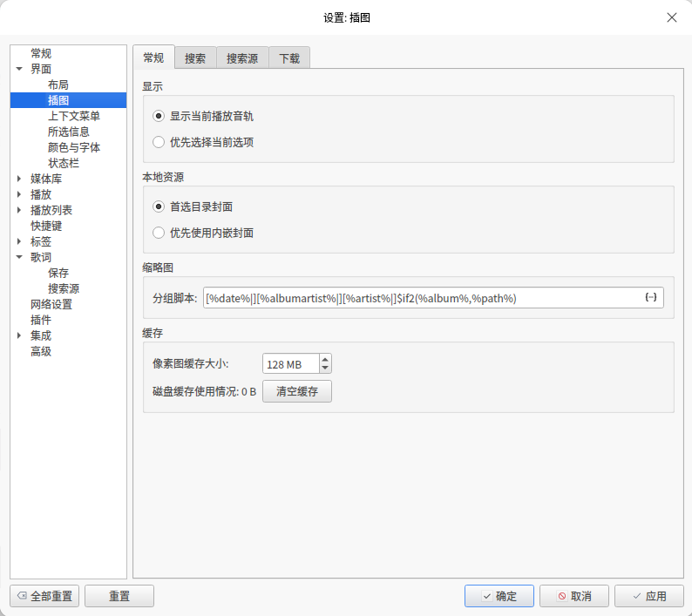This screenshot has width=692, height=616.
Task: Expand the 播放 tree node
Action: (x=19, y=194)
